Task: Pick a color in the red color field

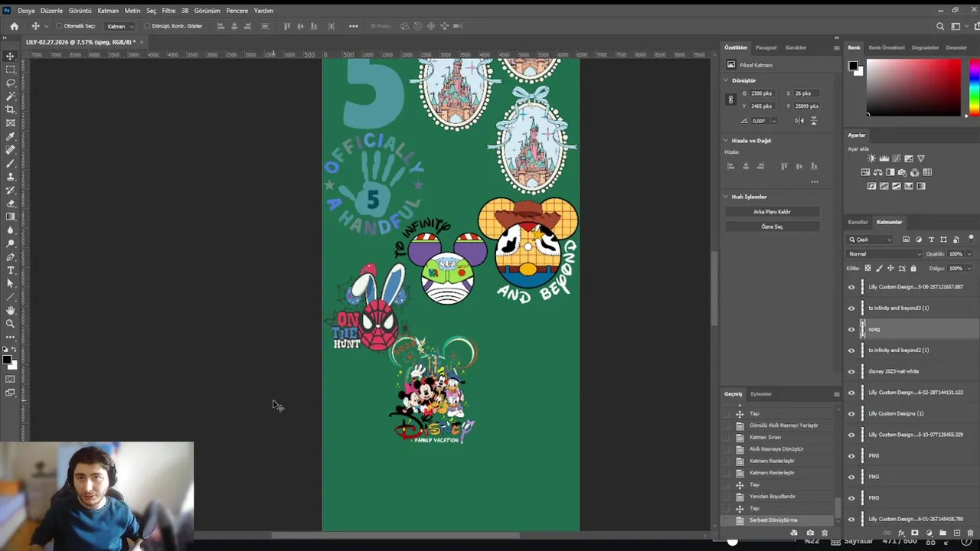Action: point(913,87)
